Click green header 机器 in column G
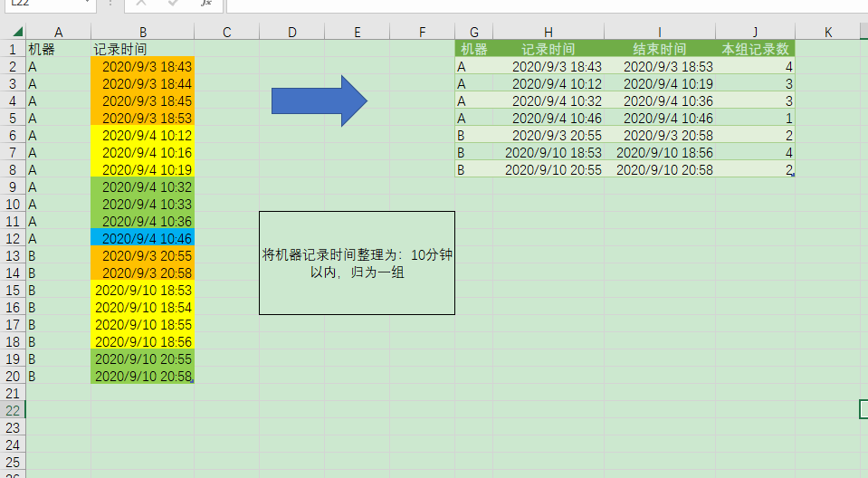The width and height of the screenshot is (868, 478). [x=474, y=49]
